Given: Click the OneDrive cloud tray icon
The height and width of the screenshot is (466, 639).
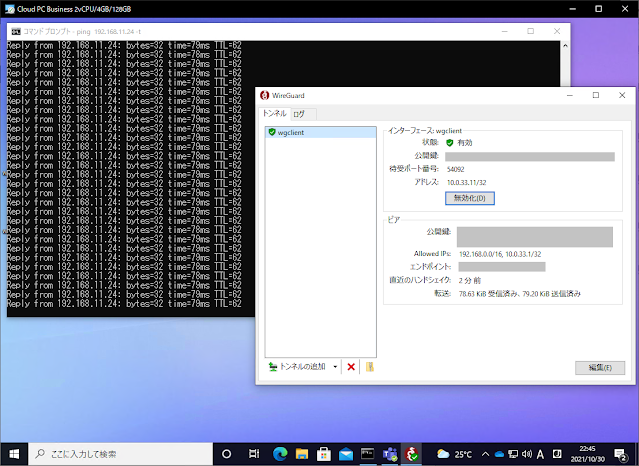Looking at the screenshot, I should 499,454.
